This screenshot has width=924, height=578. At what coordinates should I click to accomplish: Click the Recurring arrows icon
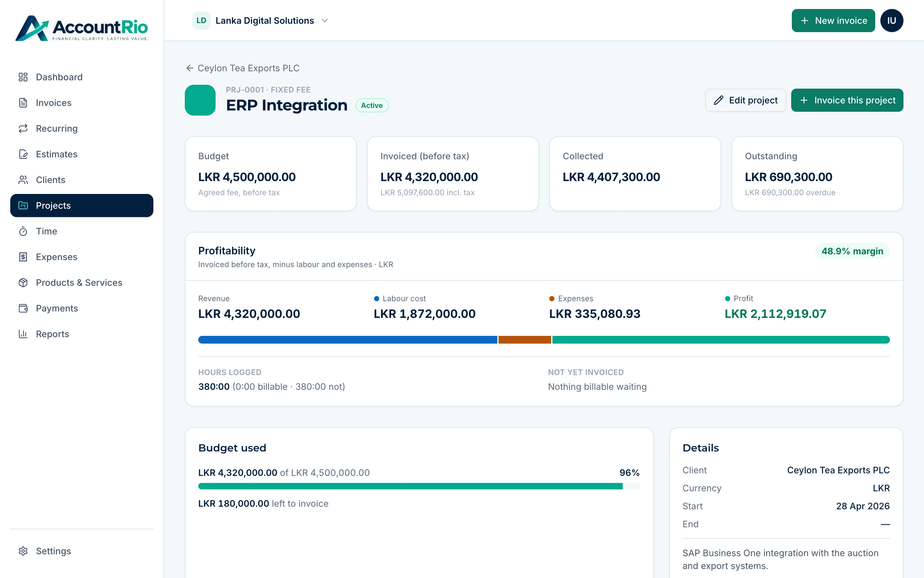[23, 128]
